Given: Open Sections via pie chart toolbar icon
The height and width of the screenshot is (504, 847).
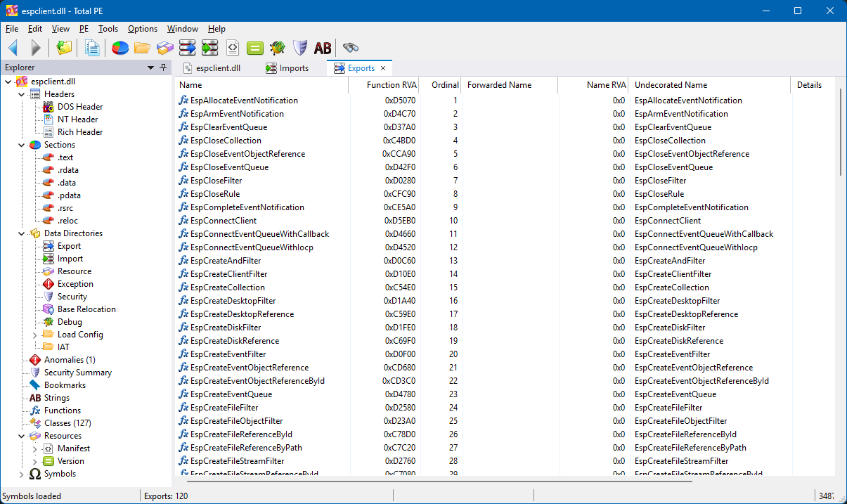Looking at the screenshot, I should click(120, 48).
